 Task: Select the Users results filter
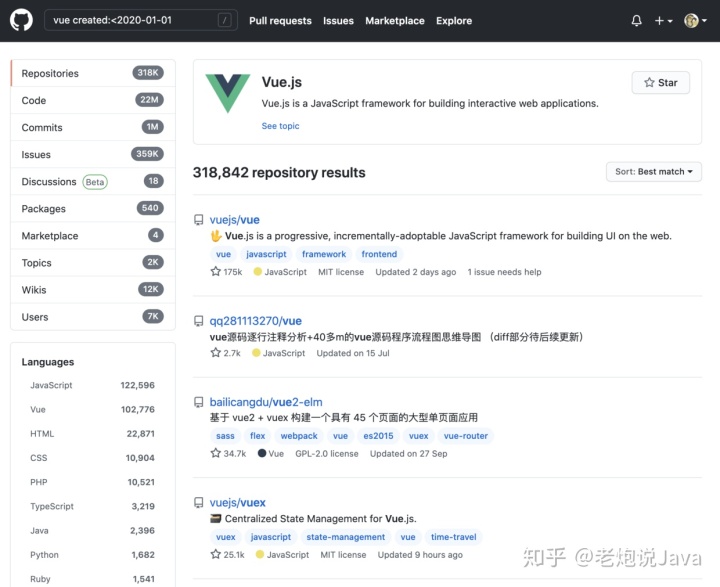pos(93,317)
